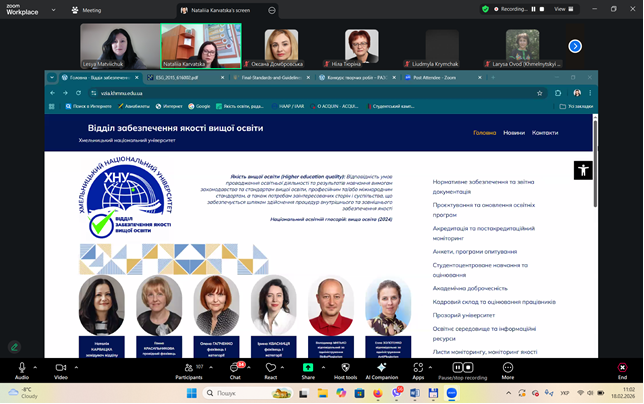Viewport: 644px width, 404px height.
Task: Select the Новини menu item
Action: [x=513, y=132]
